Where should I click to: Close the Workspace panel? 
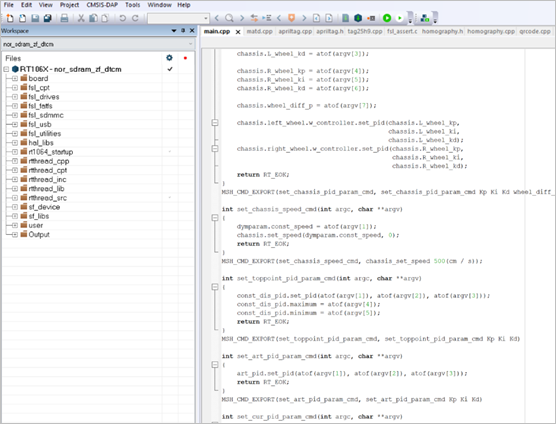(x=192, y=31)
